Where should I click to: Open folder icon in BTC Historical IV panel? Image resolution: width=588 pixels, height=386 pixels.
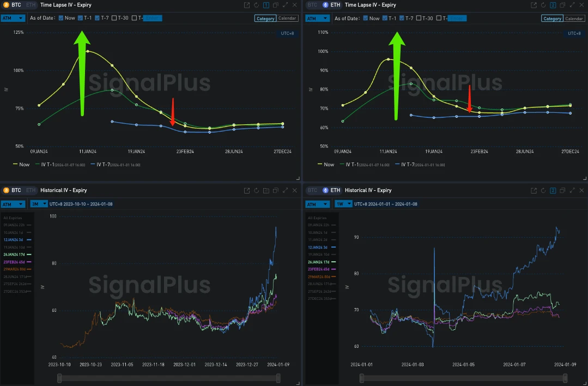(266, 191)
